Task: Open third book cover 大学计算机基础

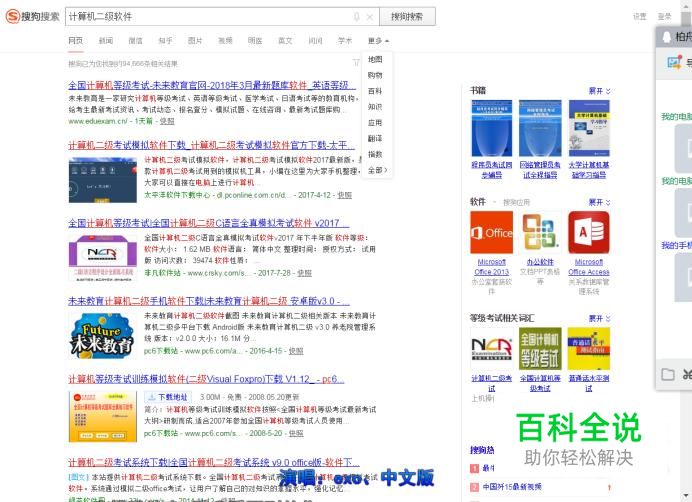Action: [x=589, y=128]
